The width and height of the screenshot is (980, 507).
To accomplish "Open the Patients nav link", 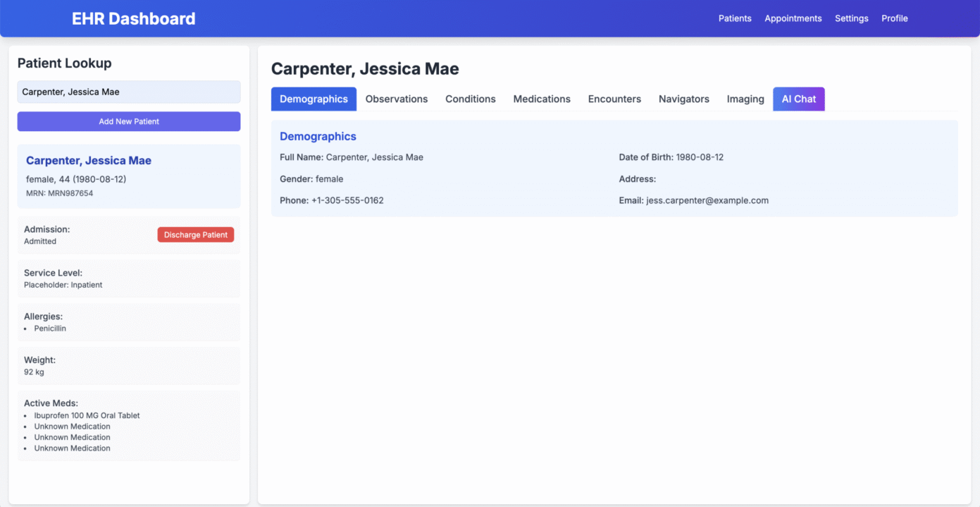I will click(735, 18).
